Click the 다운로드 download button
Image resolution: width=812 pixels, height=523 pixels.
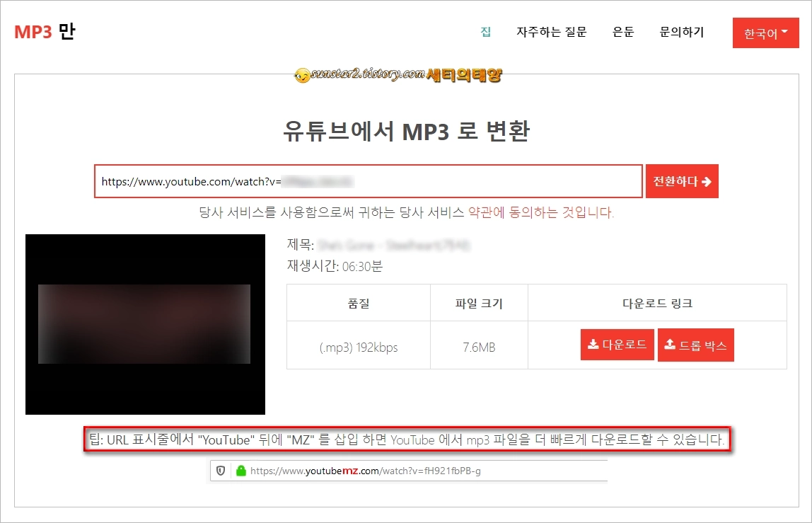click(x=617, y=344)
